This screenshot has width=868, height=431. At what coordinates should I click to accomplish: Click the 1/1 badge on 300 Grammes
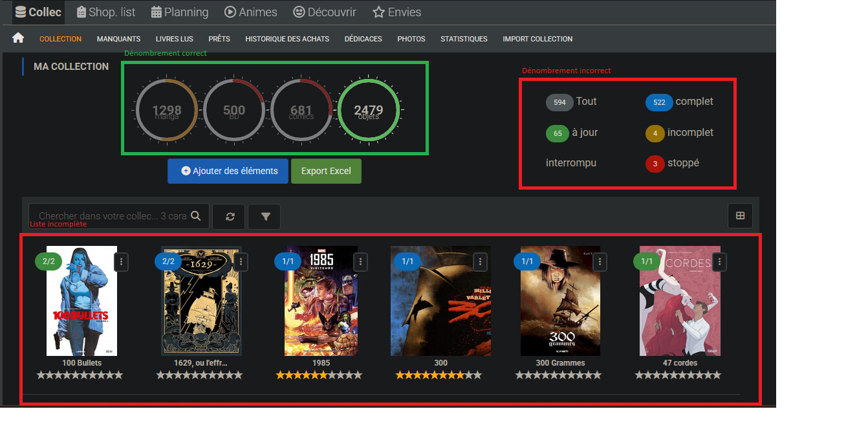point(527,261)
